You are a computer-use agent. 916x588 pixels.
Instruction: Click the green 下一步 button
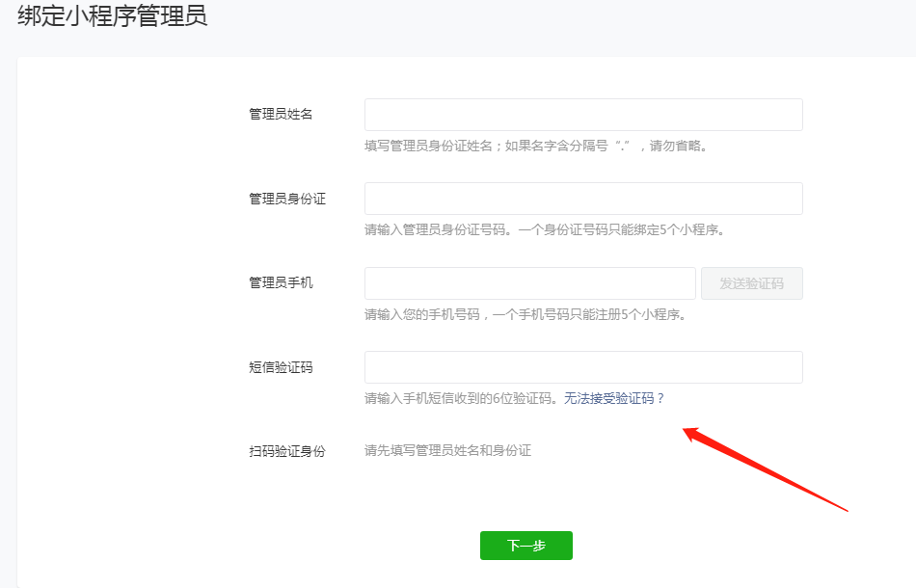pos(525,546)
